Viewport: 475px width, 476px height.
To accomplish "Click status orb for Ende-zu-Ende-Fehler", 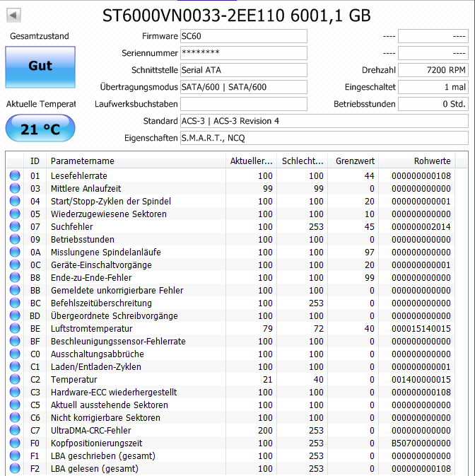I will point(15,277).
